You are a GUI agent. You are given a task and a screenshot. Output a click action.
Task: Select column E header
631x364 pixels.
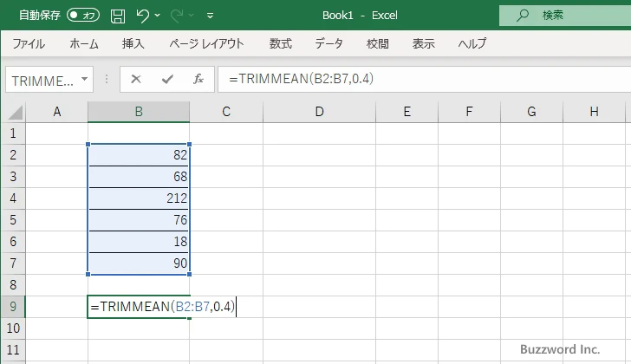click(407, 112)
